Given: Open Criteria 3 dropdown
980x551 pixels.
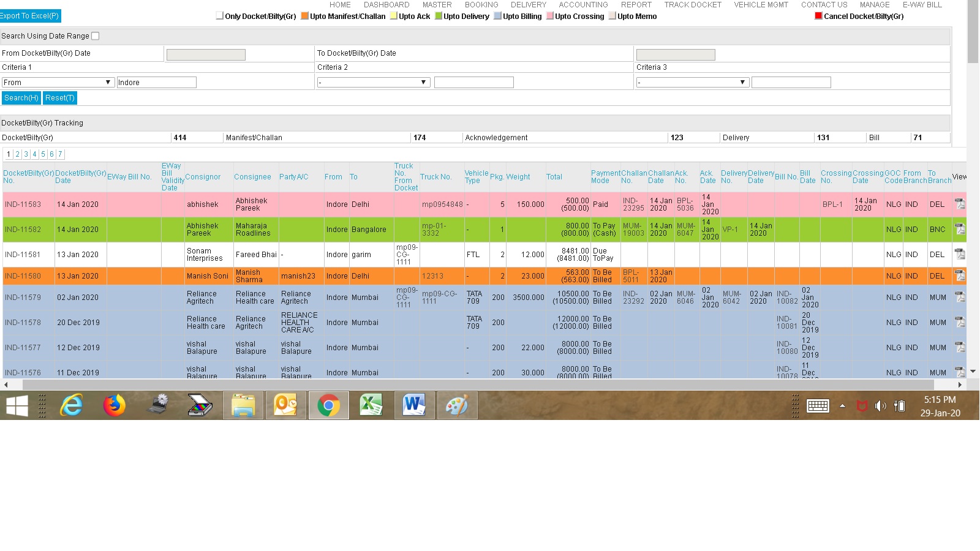Looking at the screenshot, I should coord(693,82).
